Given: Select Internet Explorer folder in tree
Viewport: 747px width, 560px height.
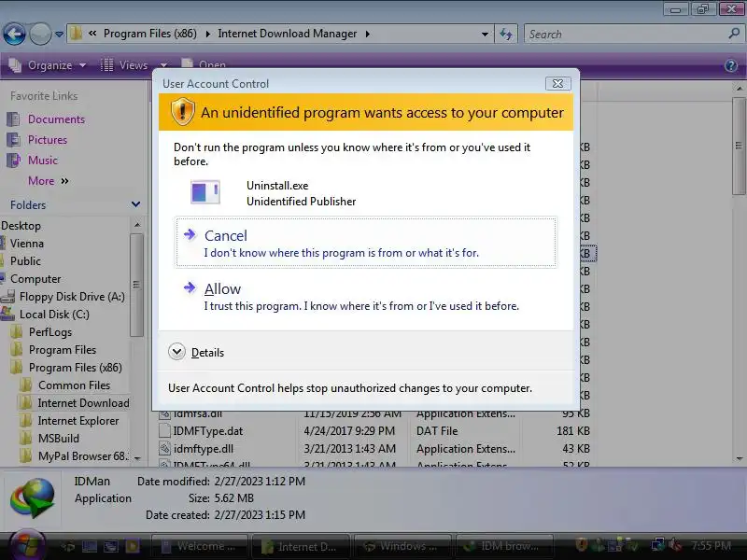Looking at the screenshot, I should pos(78,421).
